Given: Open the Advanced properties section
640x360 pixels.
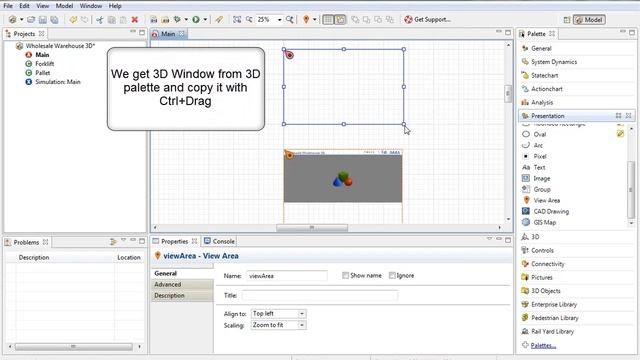Looking at the screenshot, I should (x=182, y=284).
